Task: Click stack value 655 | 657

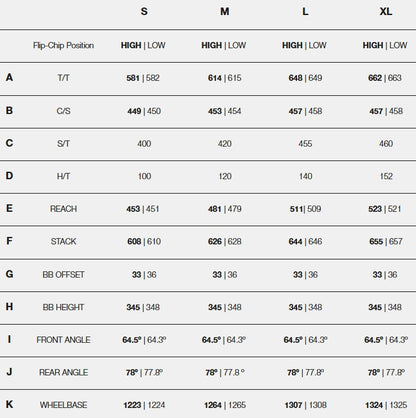Action: [x=386, y=241]
